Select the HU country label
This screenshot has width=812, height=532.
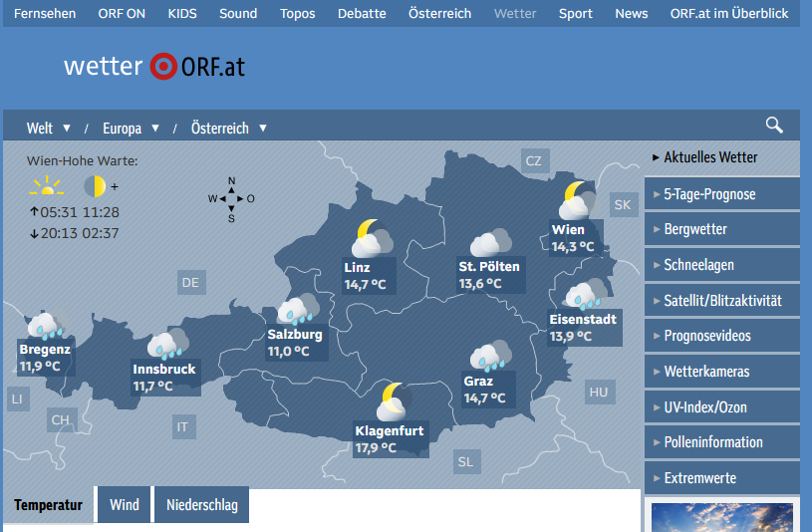tap(599, 393)
